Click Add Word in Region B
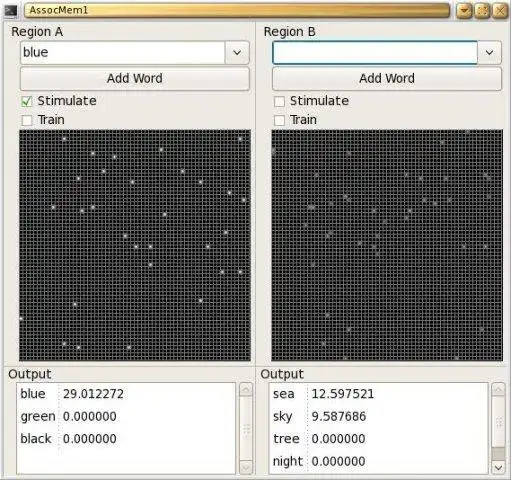This screenshot has height=480, width=511. pyautogui.click(x=387, y=79)
